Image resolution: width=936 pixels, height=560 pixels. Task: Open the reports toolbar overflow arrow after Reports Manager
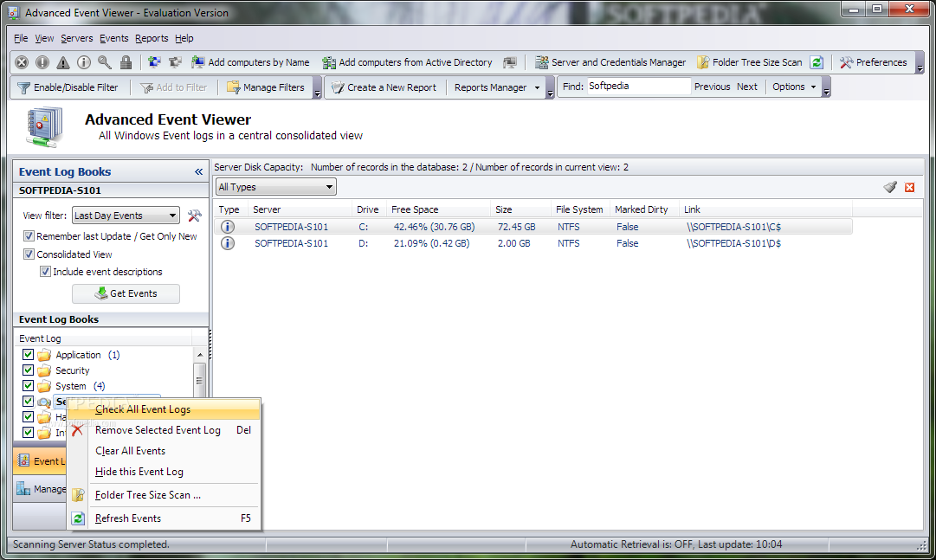[550, 87]
